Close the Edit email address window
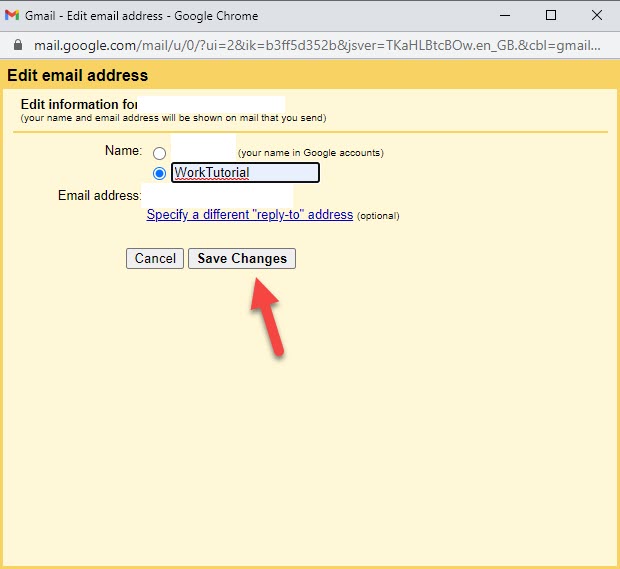Viewport: 620px width, 569px height. point(596,16)
